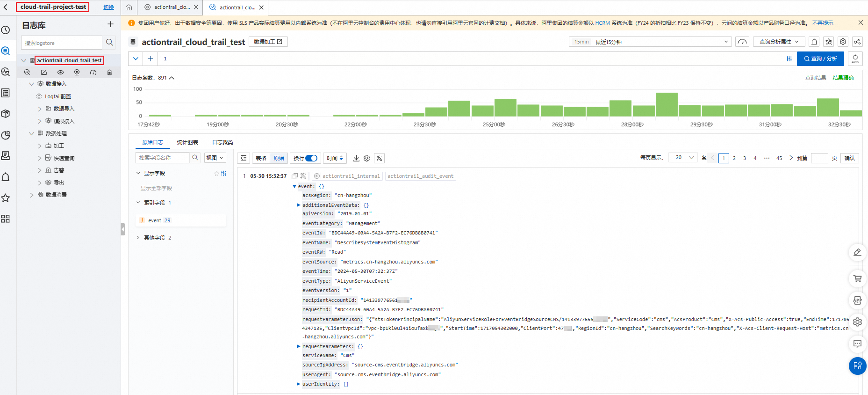868x395 pixels.
Task: Open the star favorites icon in the left sidebar
Action: pos(6,198)
